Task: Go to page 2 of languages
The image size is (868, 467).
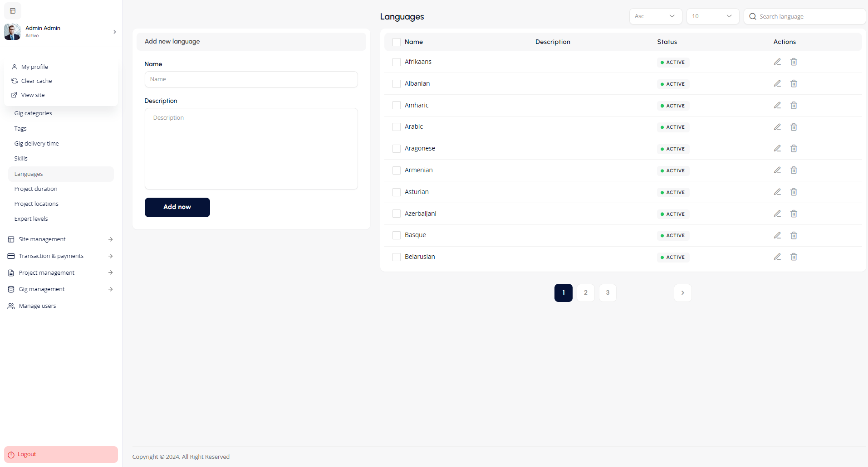Action: (585, 293)
